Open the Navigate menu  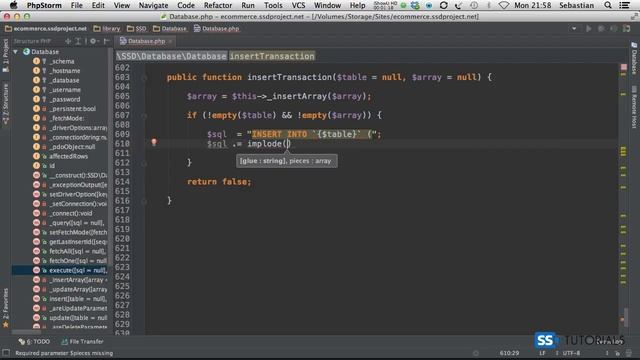click(x=153, y=5)
